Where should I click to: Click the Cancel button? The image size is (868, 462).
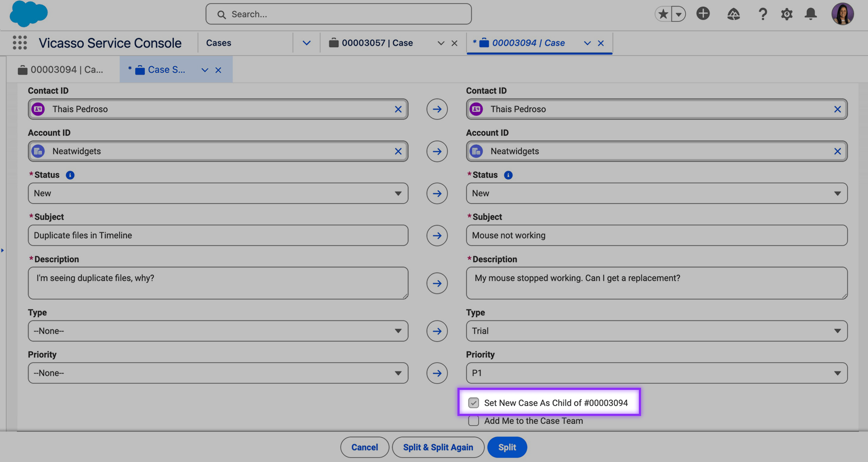(x=365, y=447)
